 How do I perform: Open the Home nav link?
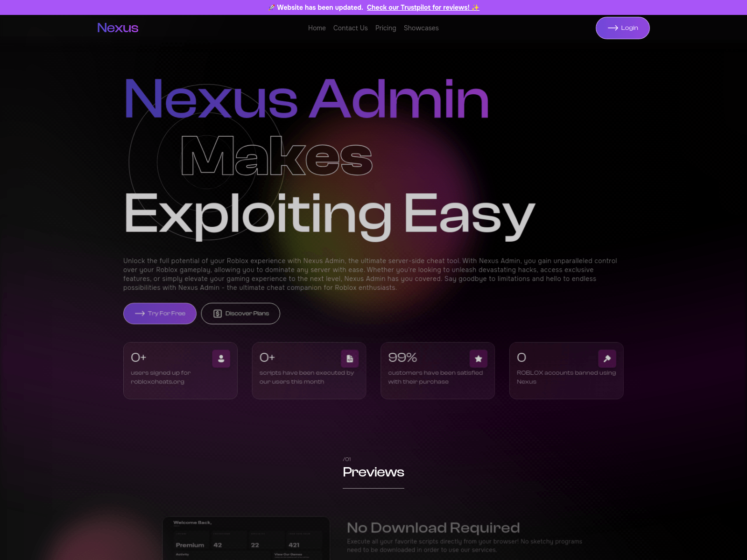[x=317, y=28]
